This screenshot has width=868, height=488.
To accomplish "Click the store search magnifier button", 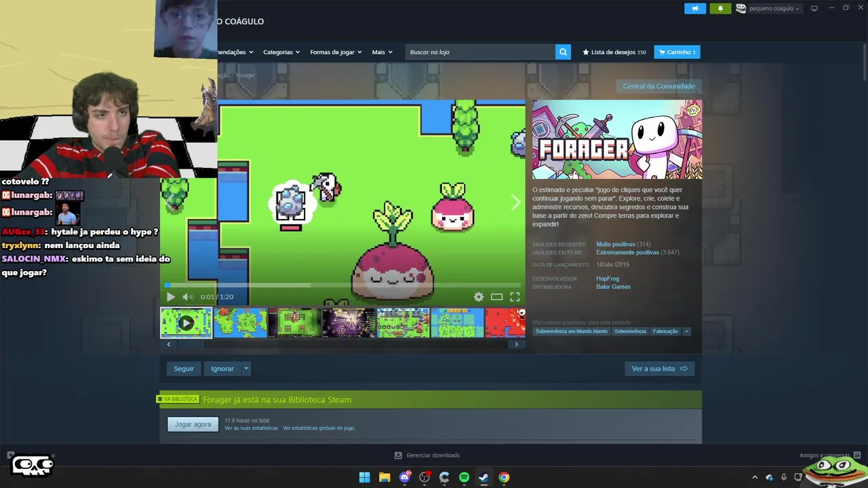I will (x=563, y=52).
